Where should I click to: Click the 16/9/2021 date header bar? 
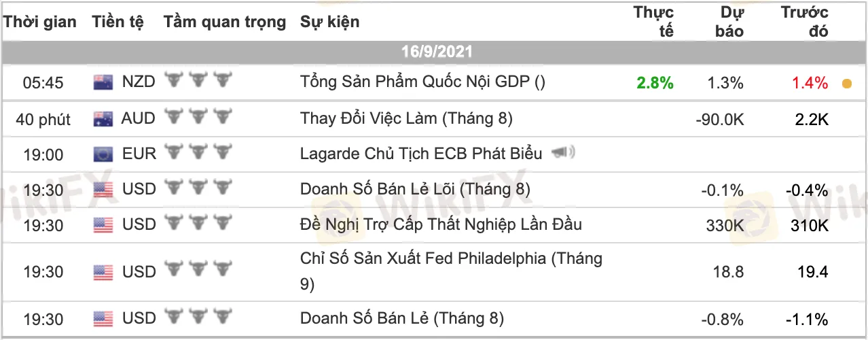434,52
